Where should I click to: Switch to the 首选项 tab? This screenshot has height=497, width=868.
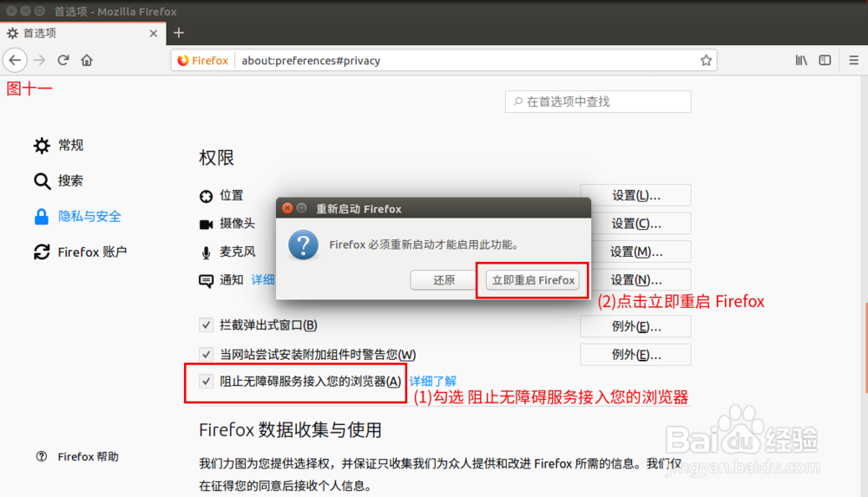pyautogui.click(x=82, y=33)
